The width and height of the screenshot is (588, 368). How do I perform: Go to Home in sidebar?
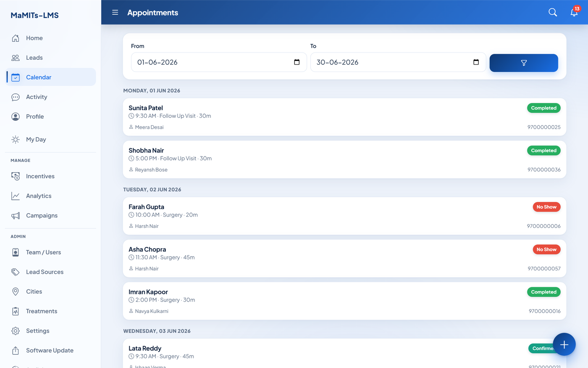[x=50, y=38]
